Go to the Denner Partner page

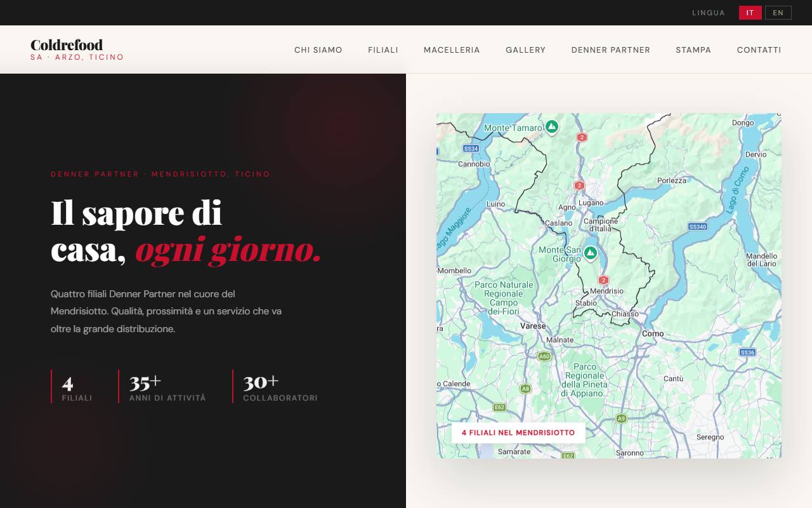tap(611, 50)
